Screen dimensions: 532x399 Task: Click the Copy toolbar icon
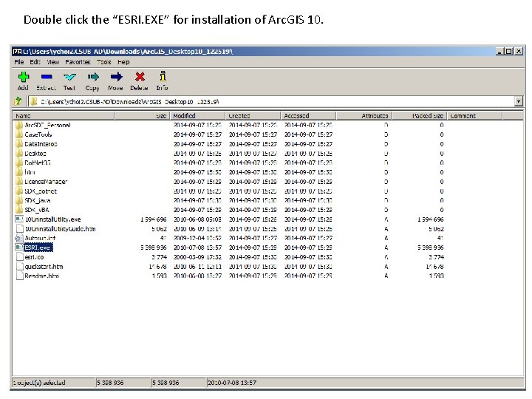93,77
